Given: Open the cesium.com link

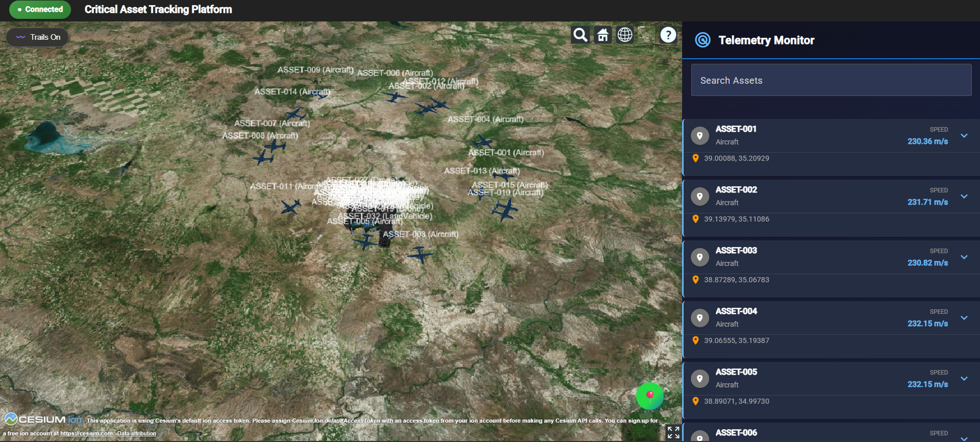Looking at the screenshot, I should coord(87,434).
